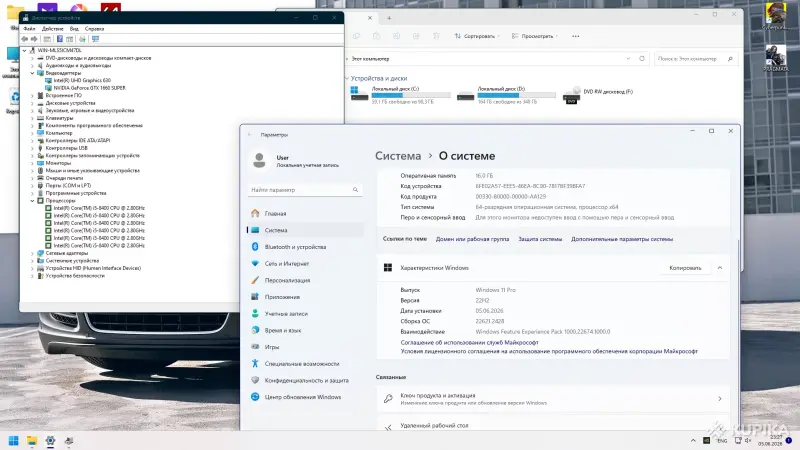Screen dimensions: 800x450
Task: Open Локальный диск (C:) in File Explorer
Action: [x=400, y=95]
